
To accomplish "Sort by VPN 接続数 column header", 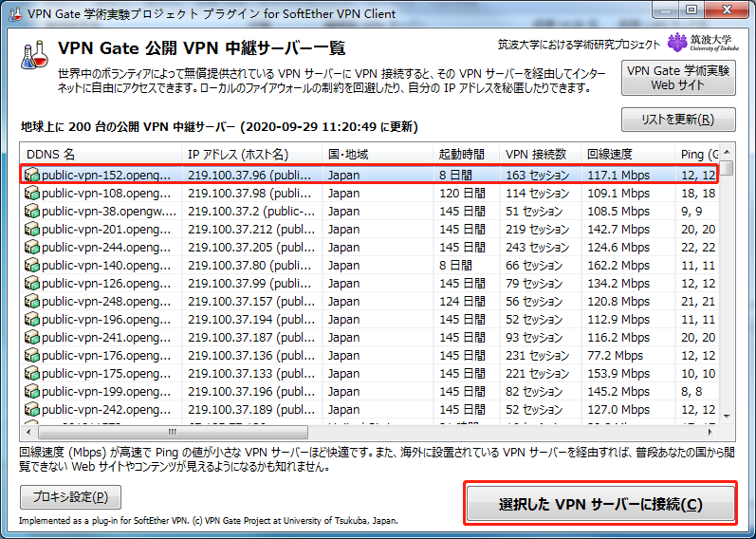I will pyautogui.click(x=541, y=155).
